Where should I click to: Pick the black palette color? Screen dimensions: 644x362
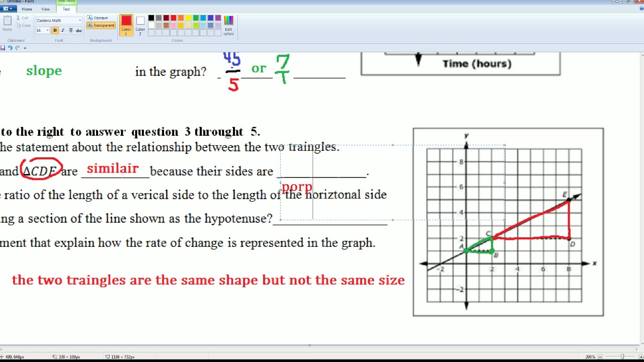(151, 18)
